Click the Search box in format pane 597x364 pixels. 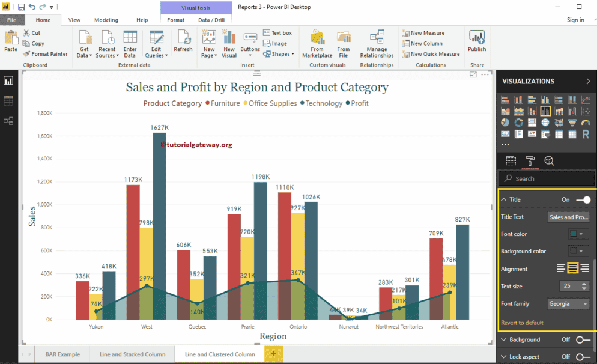tap(547, 178)
